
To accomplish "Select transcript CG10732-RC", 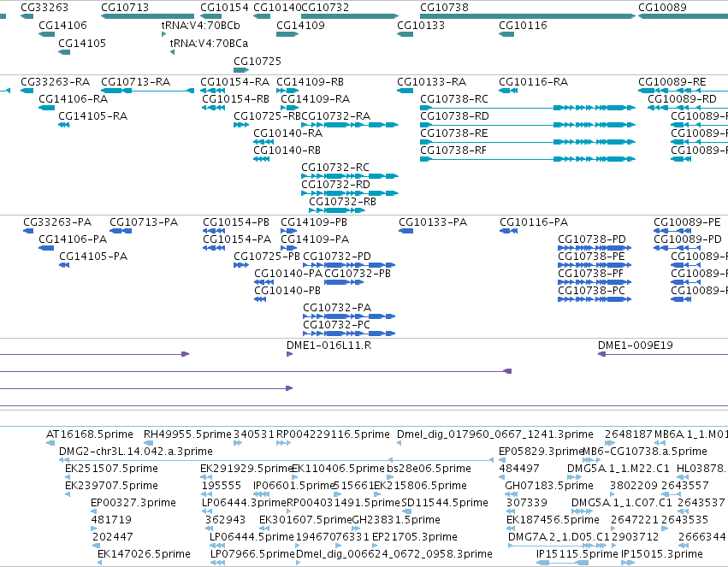I will [x=335, y=168].
